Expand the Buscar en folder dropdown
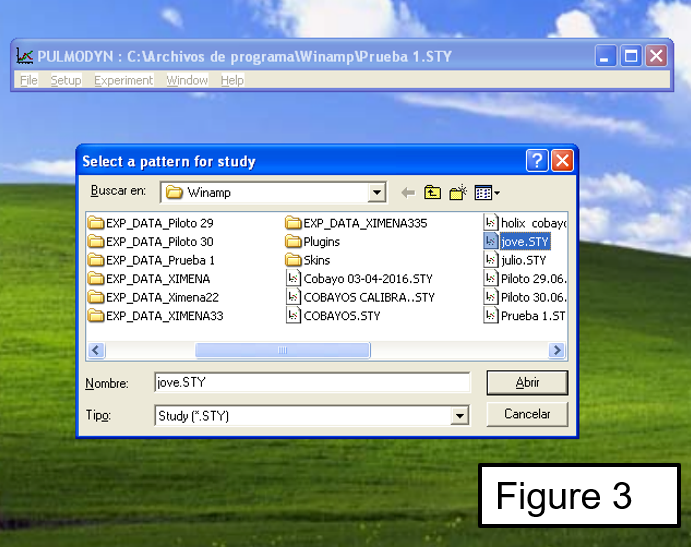The width and height of the screenshot is (691, 547). 377,193
